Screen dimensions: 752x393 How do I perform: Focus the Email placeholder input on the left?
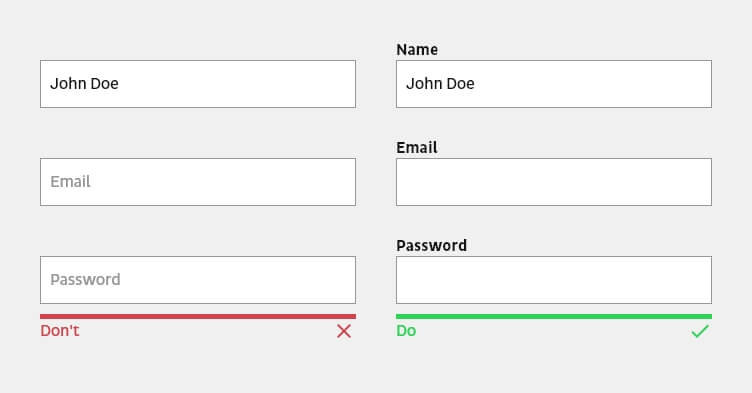click(198, 182)
